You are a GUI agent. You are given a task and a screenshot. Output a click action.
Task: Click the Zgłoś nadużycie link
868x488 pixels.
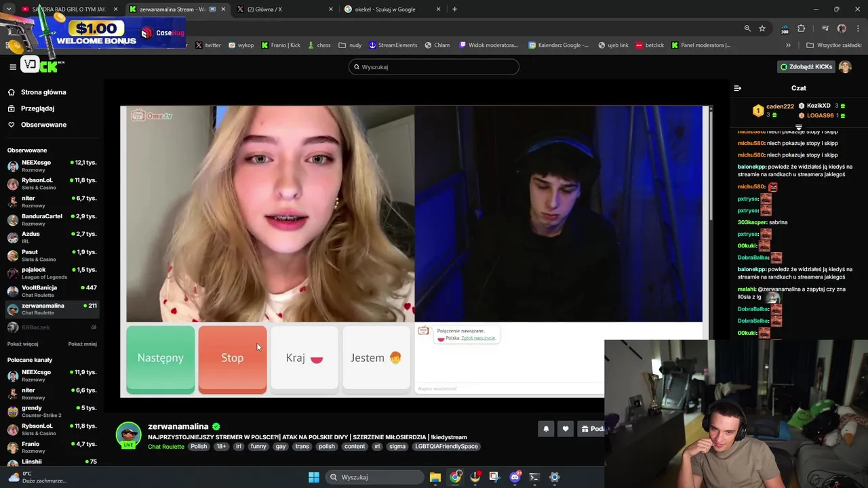click(x=478, y=338)
